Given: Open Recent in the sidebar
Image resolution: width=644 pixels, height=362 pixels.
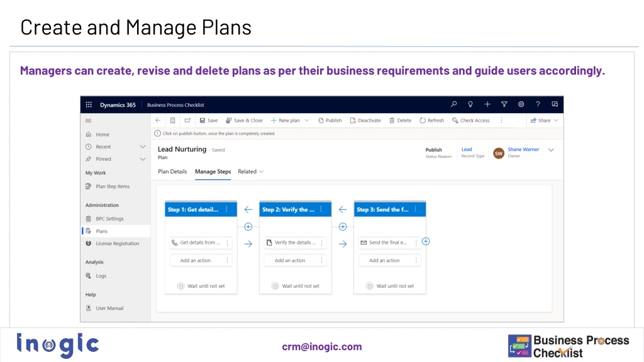Looking at the screenshot, I should 103,146.
